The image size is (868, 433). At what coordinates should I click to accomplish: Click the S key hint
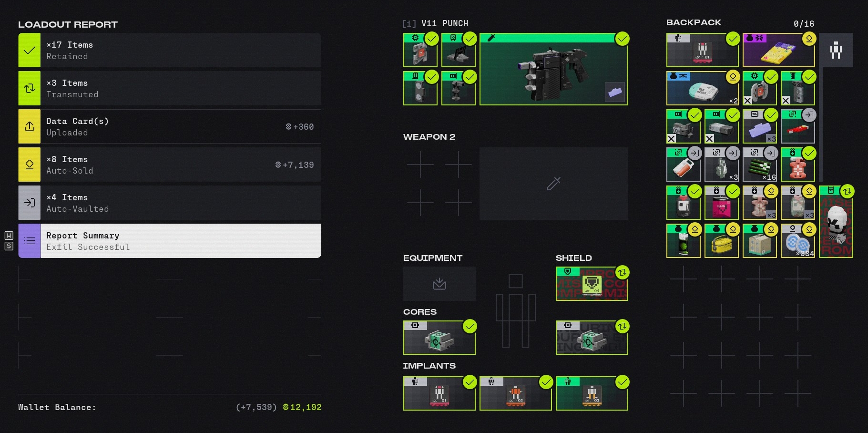9,246
